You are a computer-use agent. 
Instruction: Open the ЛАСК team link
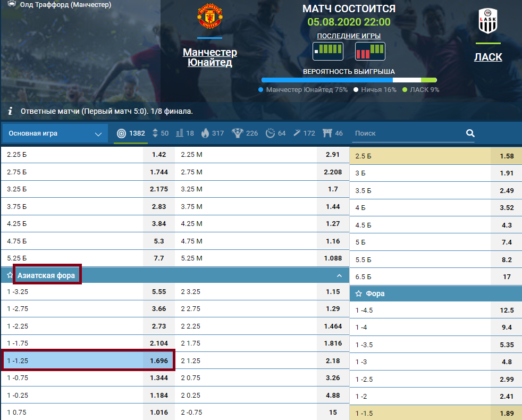tap(487, 57)
